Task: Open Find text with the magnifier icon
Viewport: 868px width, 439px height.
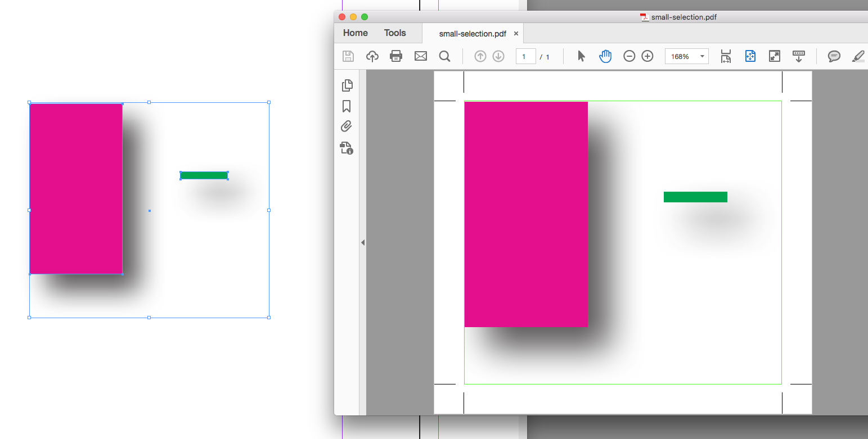Action: pos(444,56)
